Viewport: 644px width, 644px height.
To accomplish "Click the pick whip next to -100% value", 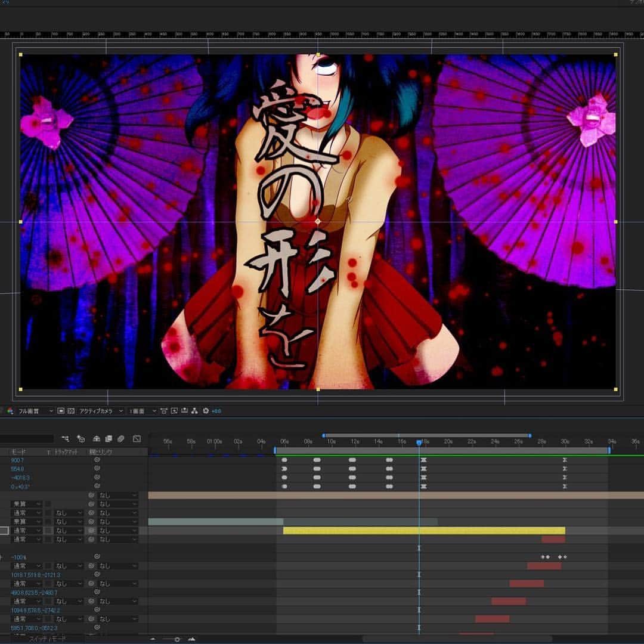I will [x=97, y=557].
